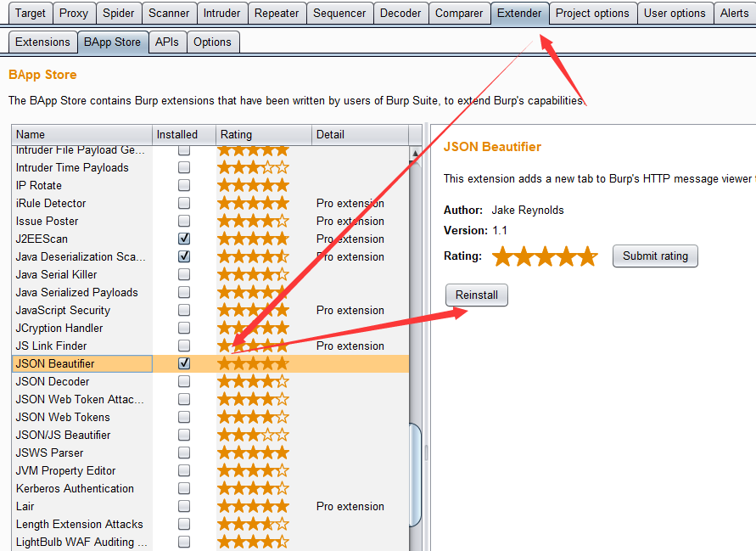This screenshot has height=551, width=756.
Task: Select the JS Link Finder row
Action: point(210,346)
